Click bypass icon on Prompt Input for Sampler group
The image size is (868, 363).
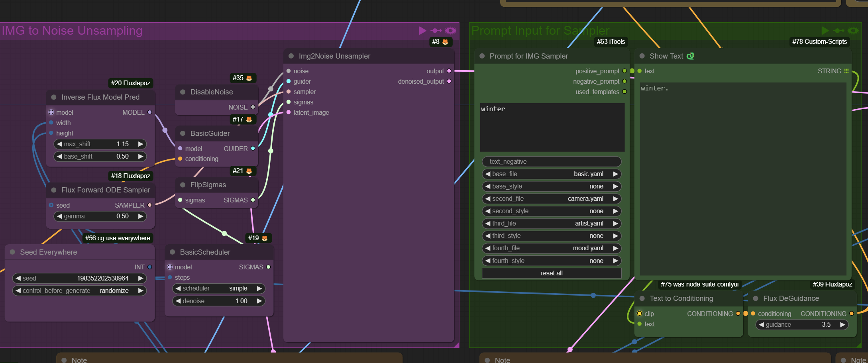(839, 31)
